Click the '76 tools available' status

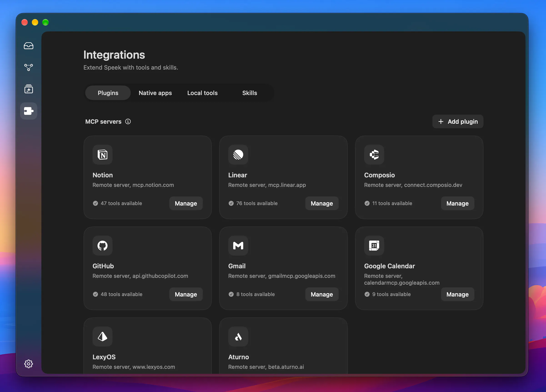[257, 203]
